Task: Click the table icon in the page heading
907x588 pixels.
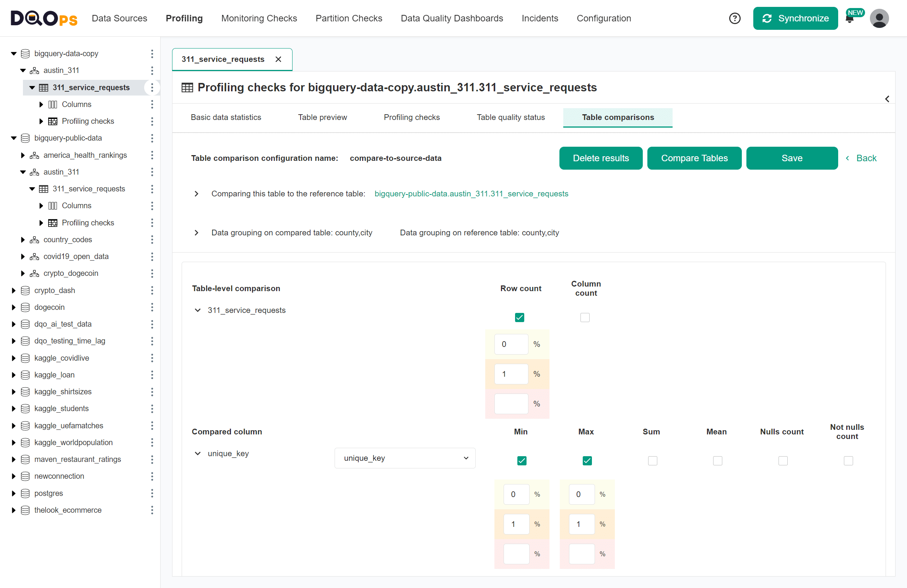Action: pyautogui.click(x=187, y=87)
